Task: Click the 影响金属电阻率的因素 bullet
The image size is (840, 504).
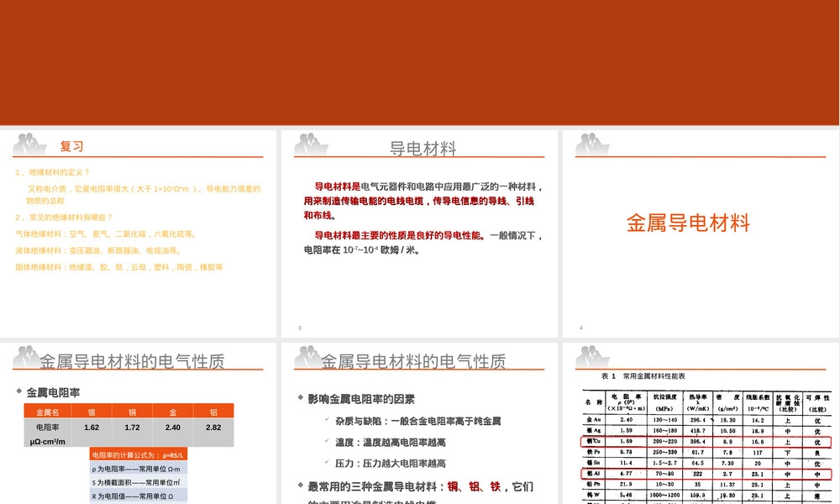Action: [x=361, y=399]
